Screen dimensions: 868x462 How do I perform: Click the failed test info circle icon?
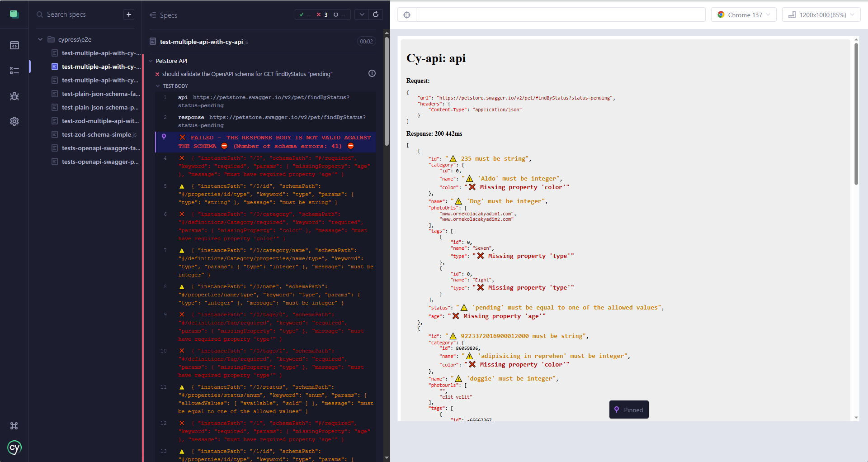point(372,73)
